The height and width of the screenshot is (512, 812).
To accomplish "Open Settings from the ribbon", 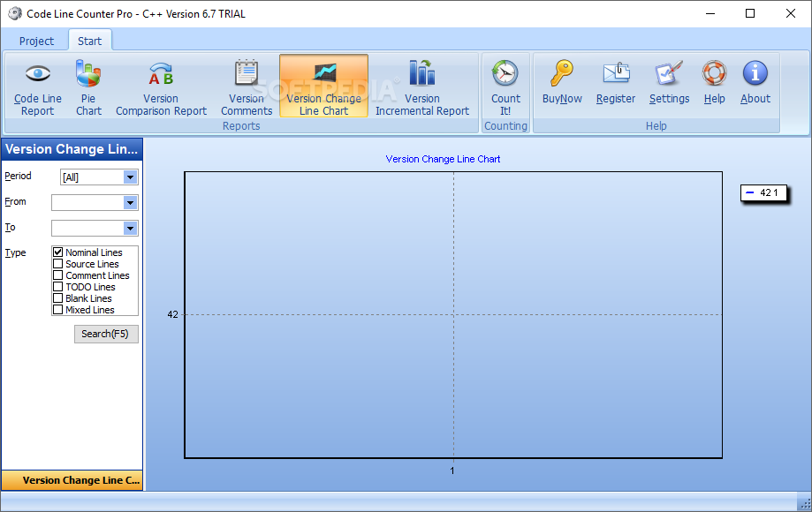I will pyautogui.click(x=669, y=83).
